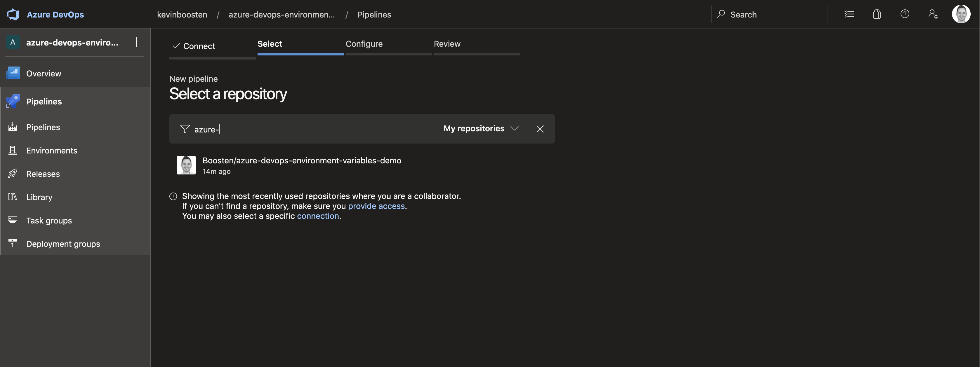Viewport: 980px width, 367px height.
Task: Click the search magnifier icon
Action: 720,14
